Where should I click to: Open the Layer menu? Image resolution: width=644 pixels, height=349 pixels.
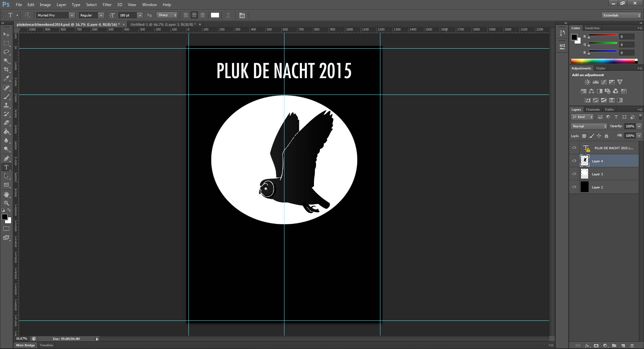pyautogui.click(x=61, y=5)
